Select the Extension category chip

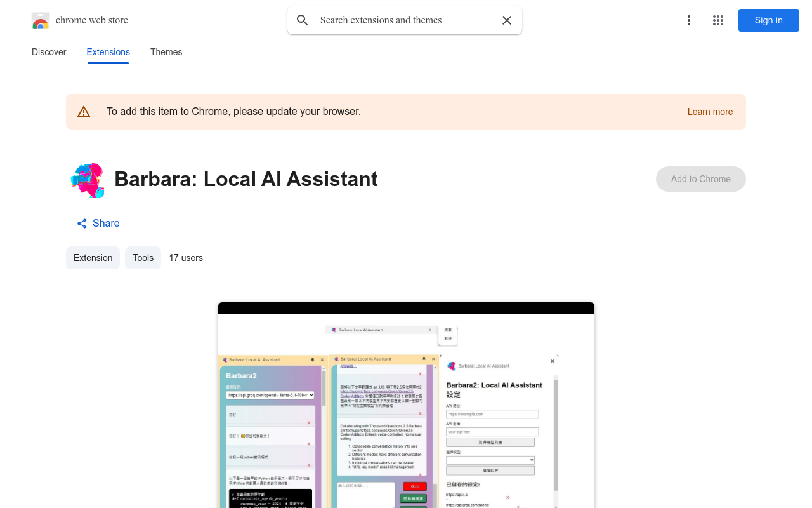(93, 258)
